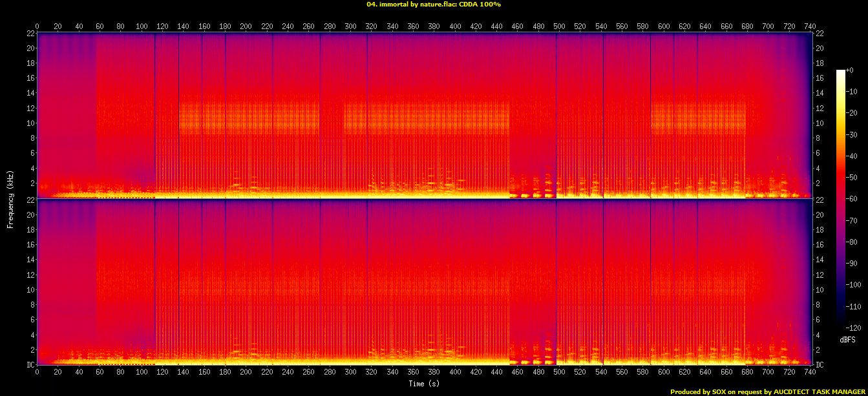Click the "Frequency (kHz)" axis label
Viewport: 868px width, 396px height.
[x=10, y=198]
